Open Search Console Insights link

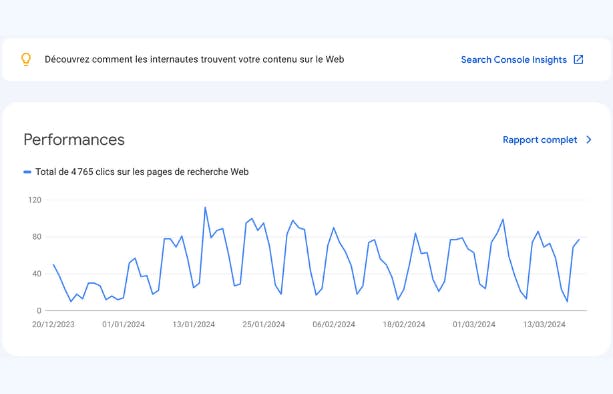pyautogui.click(x=514, y=60)
